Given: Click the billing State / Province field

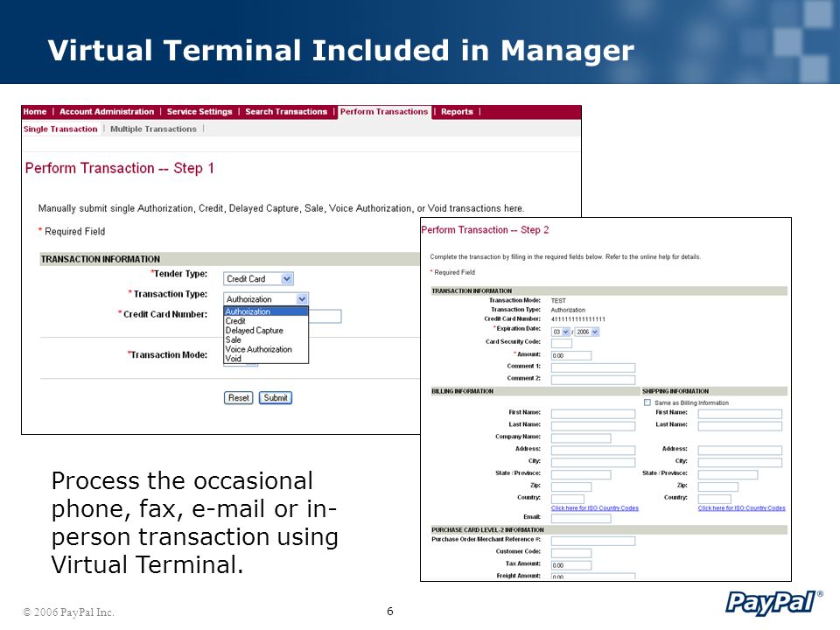Looking at the screenshot, I should (x=581, y=474).
